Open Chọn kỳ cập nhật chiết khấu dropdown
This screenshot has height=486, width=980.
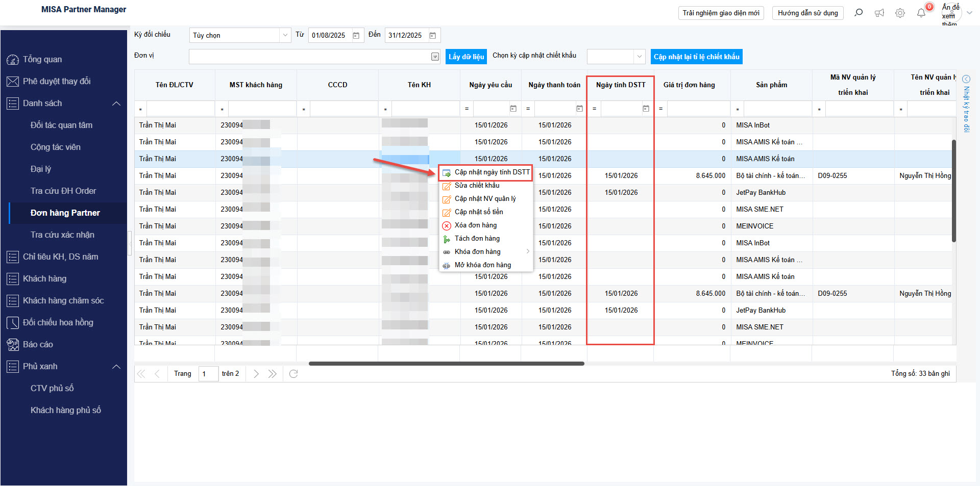click(x=639, y=57)
